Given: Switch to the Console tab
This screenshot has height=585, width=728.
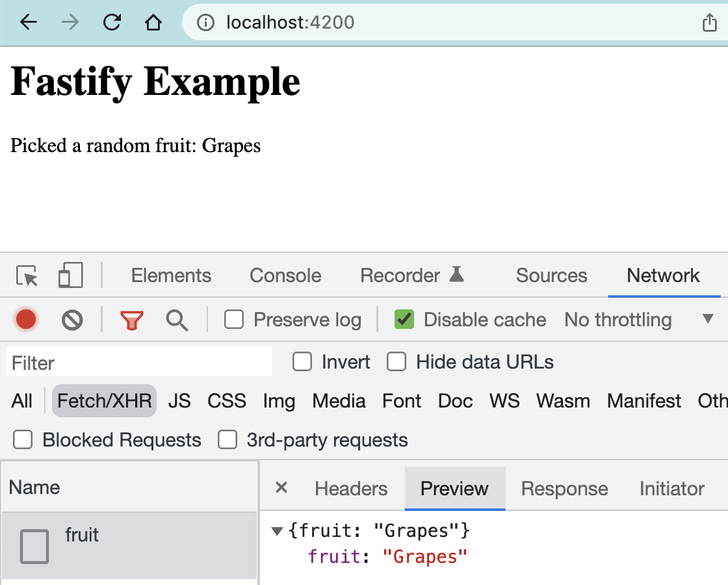Looking at the screenshot, I should (x=285, y=276).
